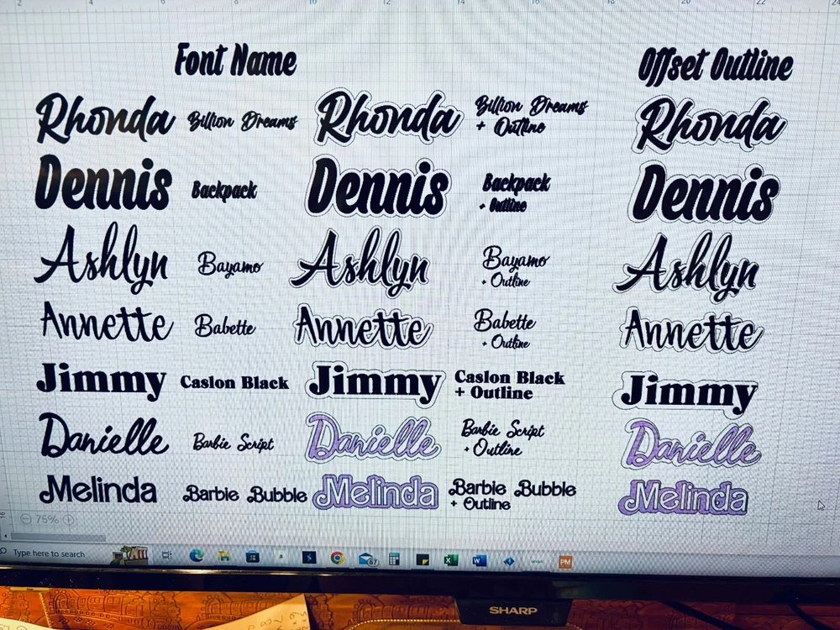Select the "Bayamo + Outline" label
This screenshot has height=630, width=840.
(x=515, y=266)
